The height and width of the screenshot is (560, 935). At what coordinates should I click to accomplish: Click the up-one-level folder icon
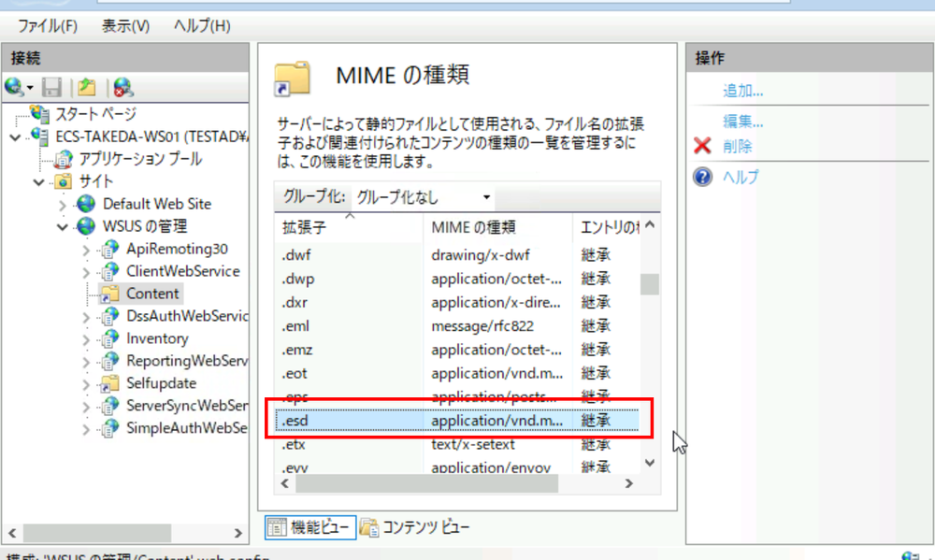(x=87, y=88)
